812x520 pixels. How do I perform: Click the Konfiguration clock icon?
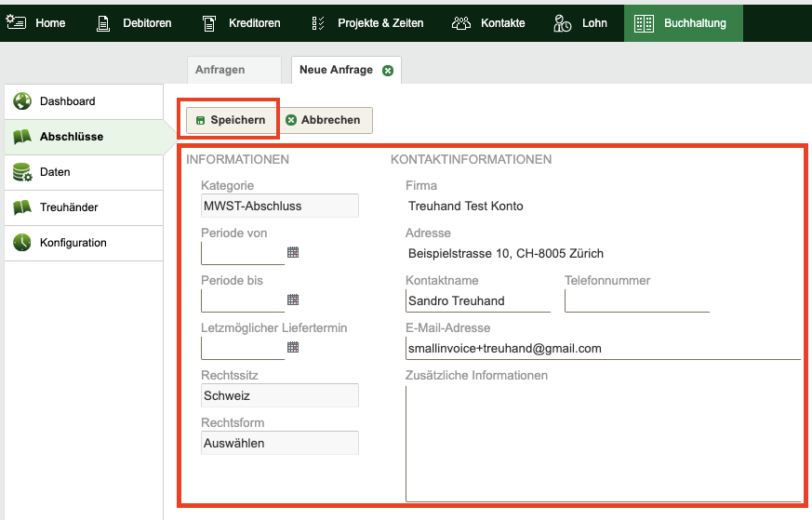click(x=22, y=243)
